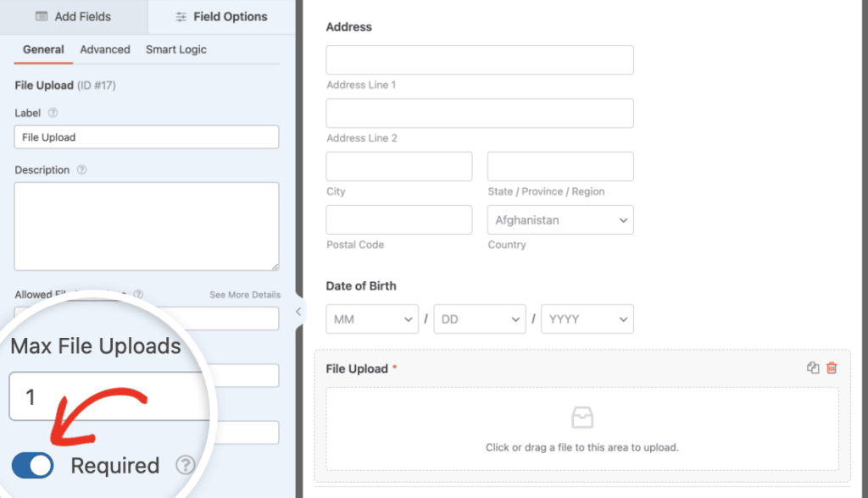Switch to the Smart Logic tab
The image size is (868, 498).
pyautogui.click(x=175, y=49)
